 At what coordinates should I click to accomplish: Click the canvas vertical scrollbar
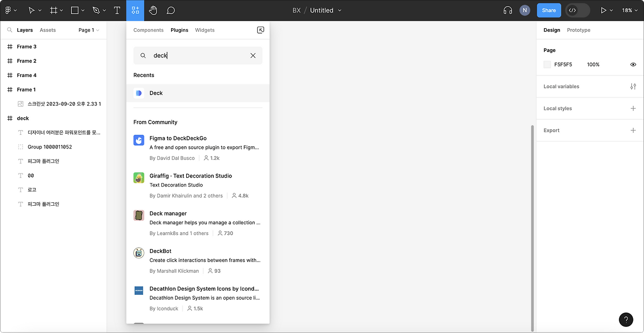tap(533, 227)
